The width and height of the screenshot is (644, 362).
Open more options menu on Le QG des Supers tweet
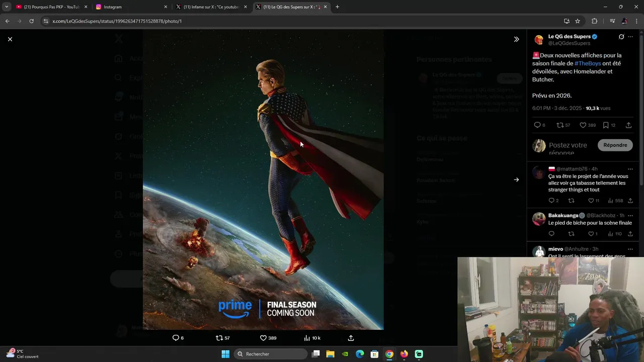(x=630, y=37)
